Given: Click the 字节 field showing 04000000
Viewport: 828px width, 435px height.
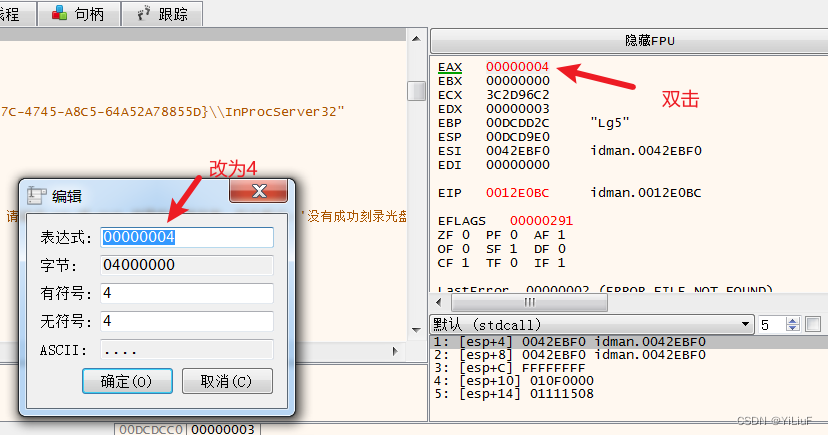Looking at the screenshot, I should pyautogui.click(x=187, y=265).
